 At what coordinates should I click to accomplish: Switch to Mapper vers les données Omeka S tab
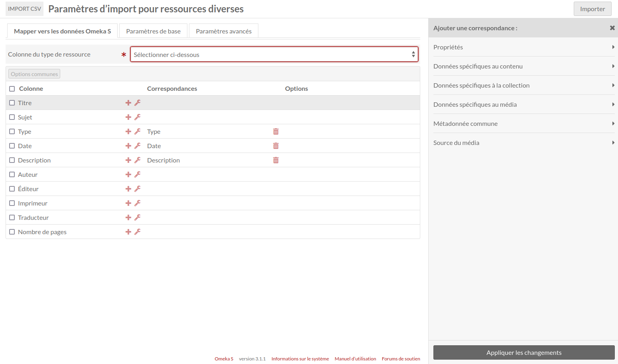click(x=63, y=31)
